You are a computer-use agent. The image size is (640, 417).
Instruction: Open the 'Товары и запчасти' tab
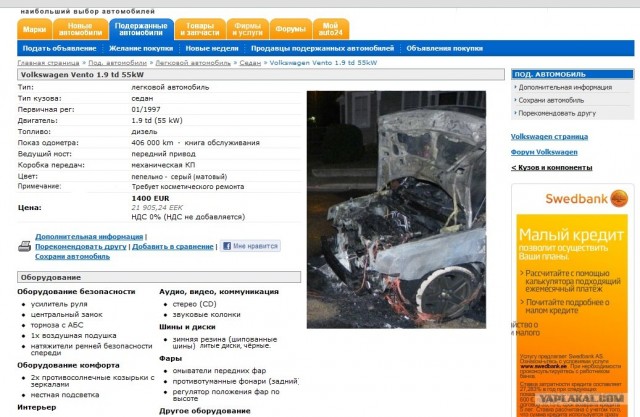pos(200,29)
